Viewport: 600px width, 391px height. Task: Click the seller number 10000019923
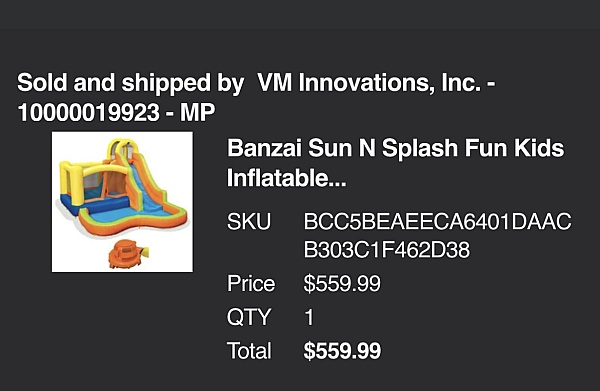(88, 112)
